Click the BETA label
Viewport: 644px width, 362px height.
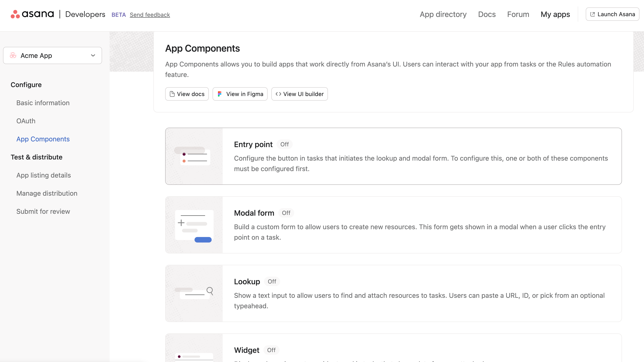point(119,15)
